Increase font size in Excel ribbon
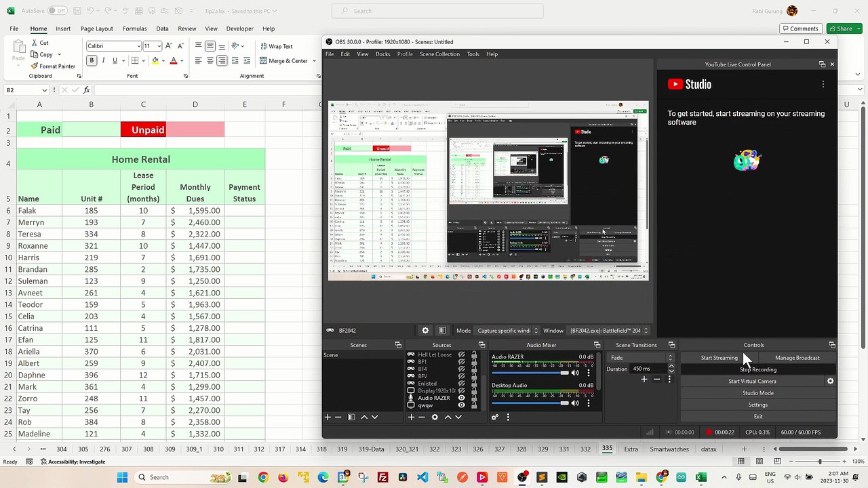868x488 pixels. (169, 46)
